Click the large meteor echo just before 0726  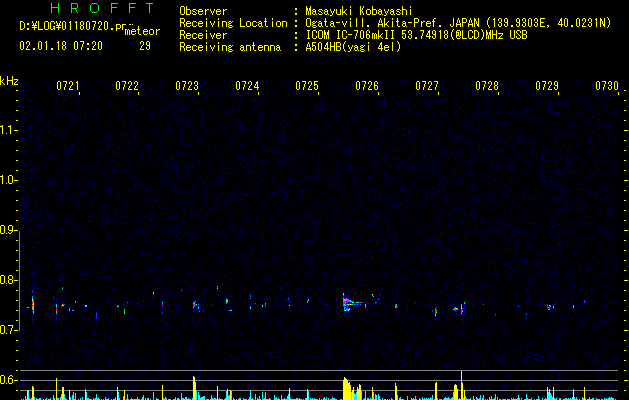[353, 303]
